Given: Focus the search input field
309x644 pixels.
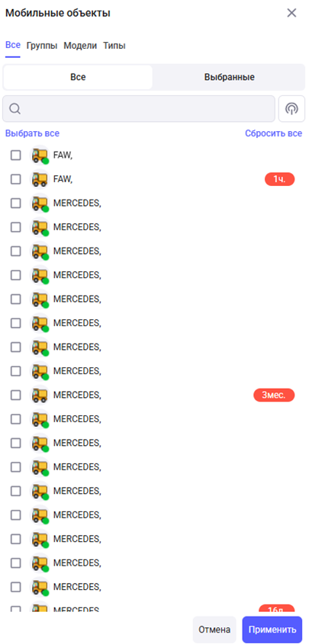Looking at the screenshot, I should coord(139,109).
